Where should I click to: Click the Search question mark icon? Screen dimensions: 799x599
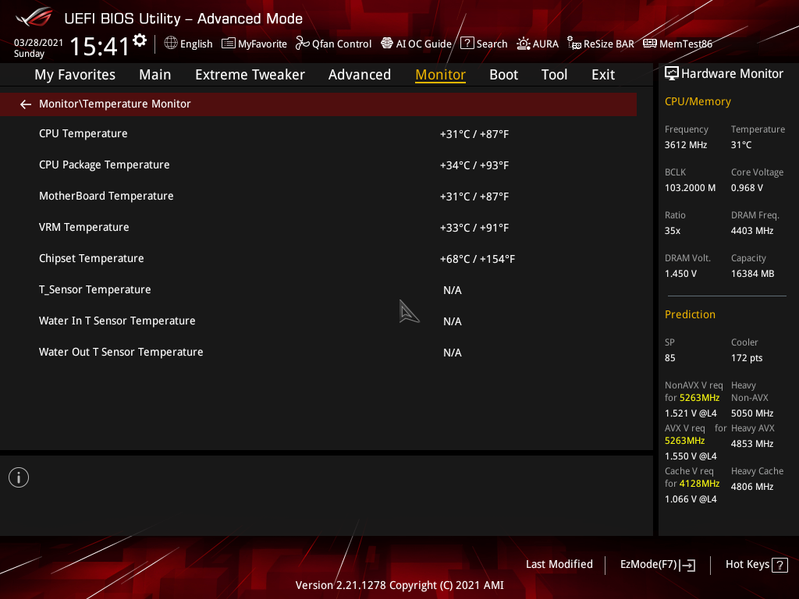tap(467, 43)
